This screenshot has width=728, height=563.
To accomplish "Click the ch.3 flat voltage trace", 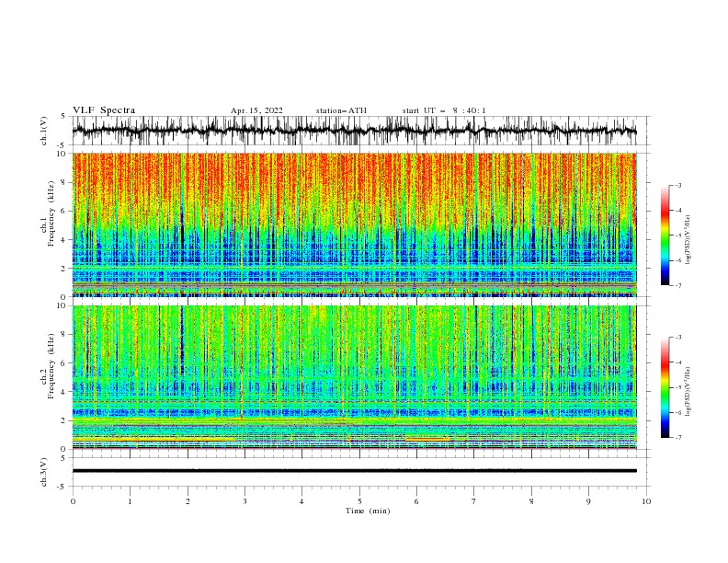I will (x=354, y=471).
